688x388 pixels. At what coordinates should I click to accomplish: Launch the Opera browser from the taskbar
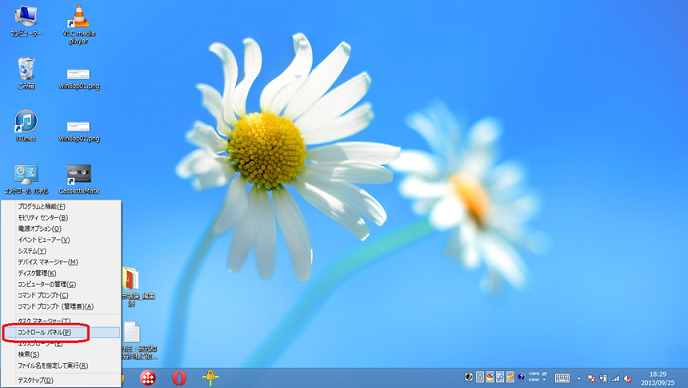pos(179,378)
